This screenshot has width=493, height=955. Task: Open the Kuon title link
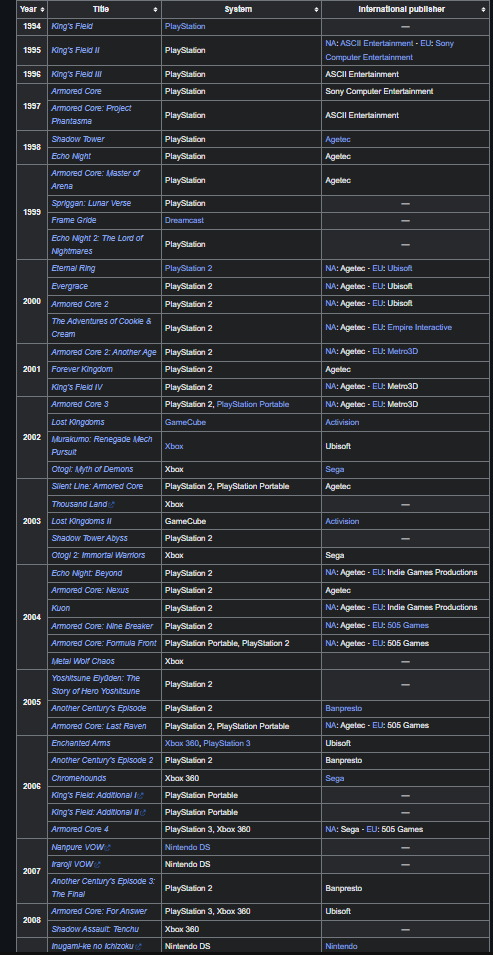[x=60, y=608]
